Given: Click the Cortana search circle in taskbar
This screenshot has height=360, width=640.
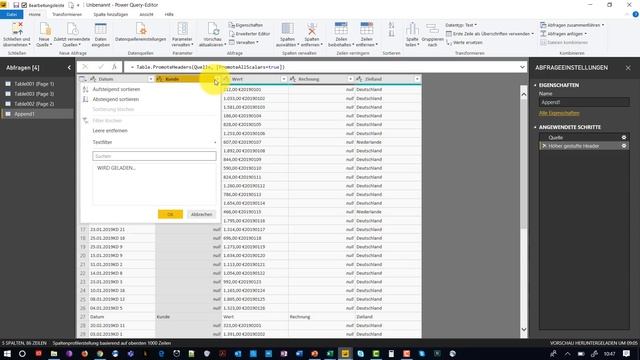Looking at the screenshot, I should (22, 353).
